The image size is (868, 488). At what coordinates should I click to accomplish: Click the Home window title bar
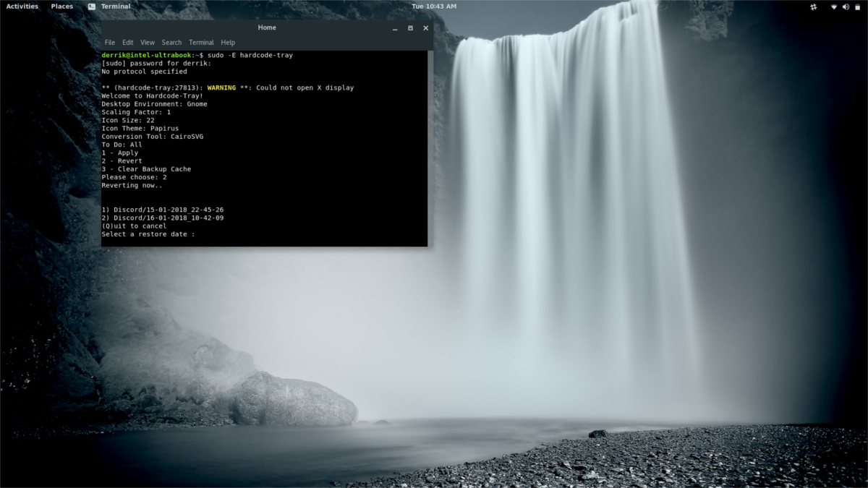(267, 28)
